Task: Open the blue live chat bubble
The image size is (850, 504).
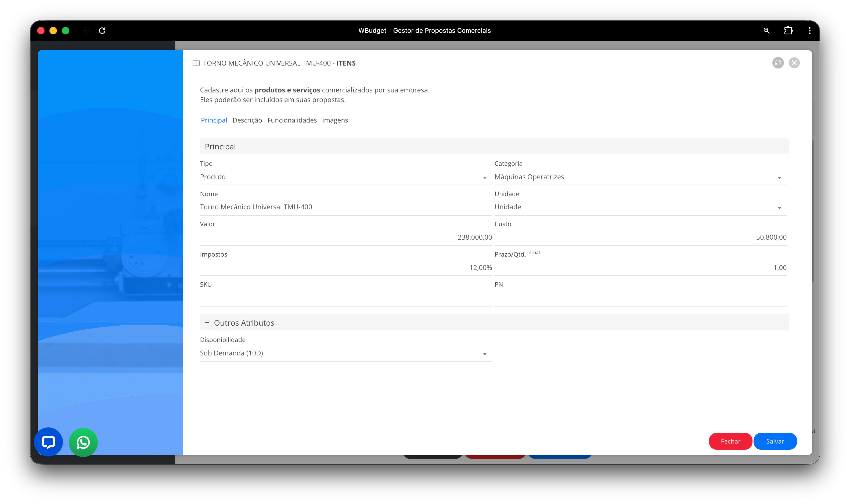Action: pyautogui.click(x=49, y=442)
